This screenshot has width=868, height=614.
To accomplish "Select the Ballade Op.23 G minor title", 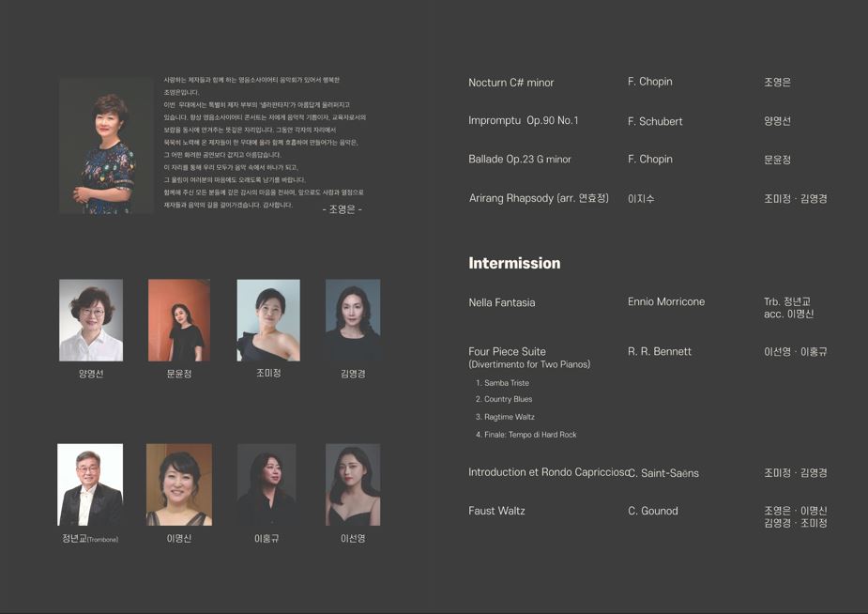I will (x=520, y=160).
